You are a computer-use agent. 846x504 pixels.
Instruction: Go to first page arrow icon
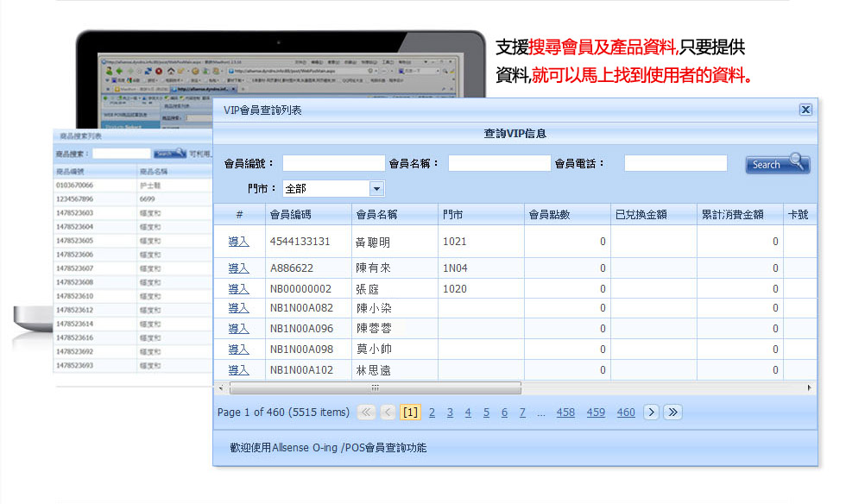tap(366, 413)
